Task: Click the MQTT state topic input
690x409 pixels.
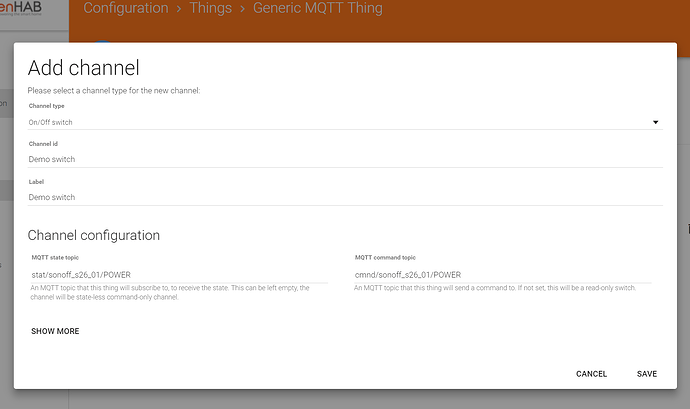Action: (x=179, y=275)
